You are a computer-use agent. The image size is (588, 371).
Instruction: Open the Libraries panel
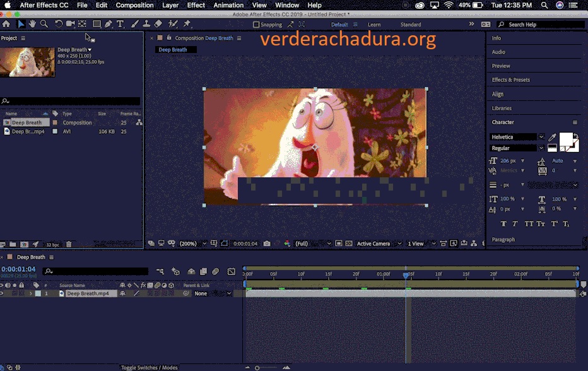502,109
